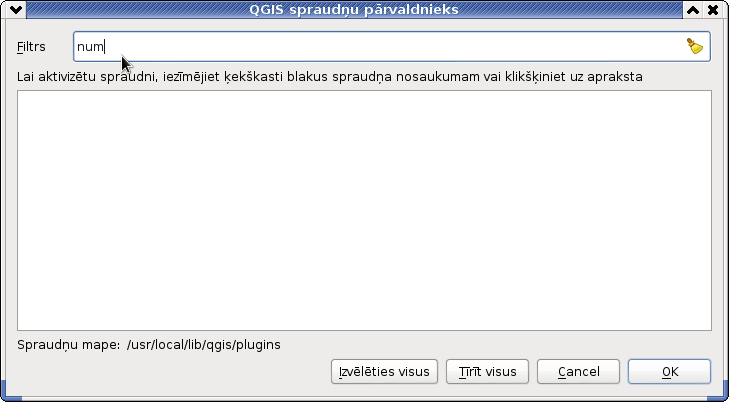Close the QGIS plugin manager window

tap(713, 10)
